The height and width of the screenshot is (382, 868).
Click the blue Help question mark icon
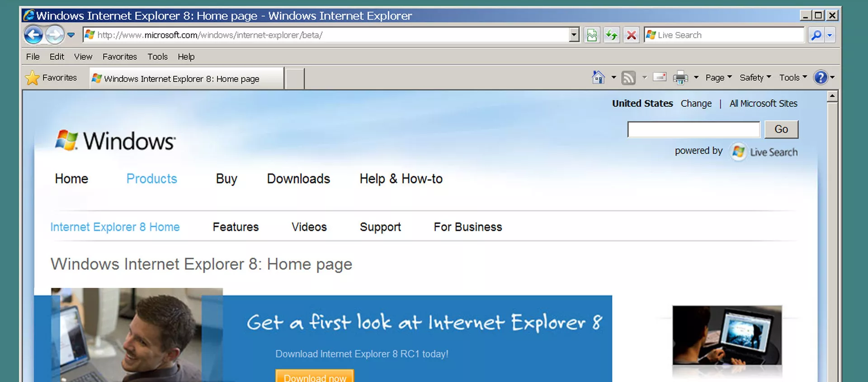821,77
